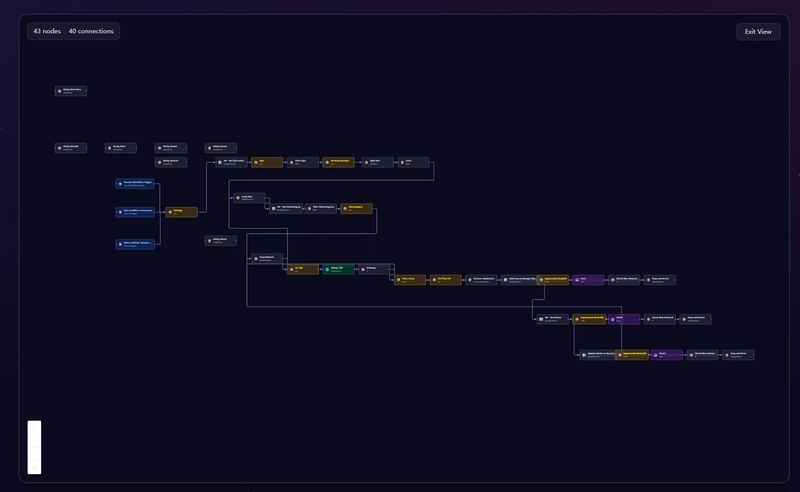
Task: Click the Update Status in Success node
Action: (595, 354)
